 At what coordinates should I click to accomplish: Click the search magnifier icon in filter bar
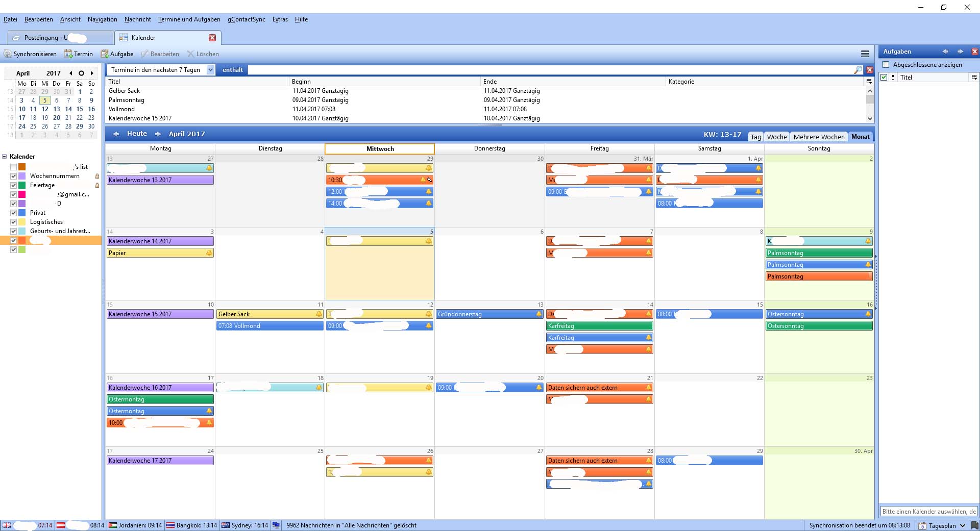[857, 70]
